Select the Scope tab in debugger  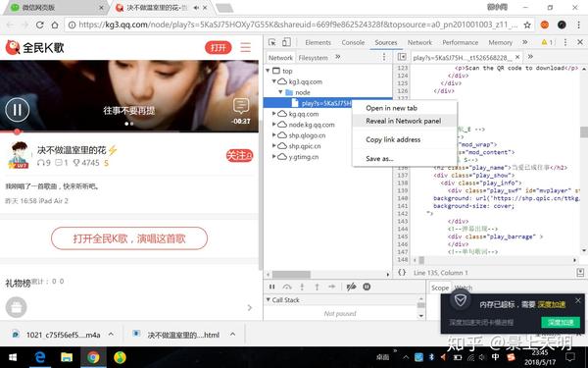pos(439,288)
